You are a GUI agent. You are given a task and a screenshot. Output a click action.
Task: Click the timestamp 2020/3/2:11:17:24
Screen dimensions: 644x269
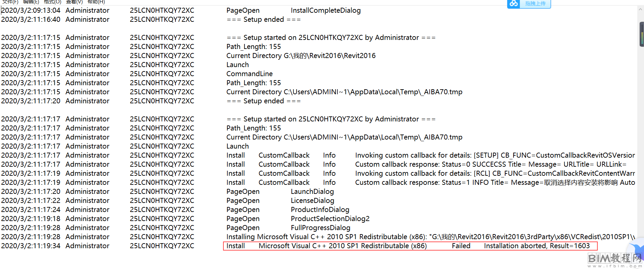click(x=31, y=210)
